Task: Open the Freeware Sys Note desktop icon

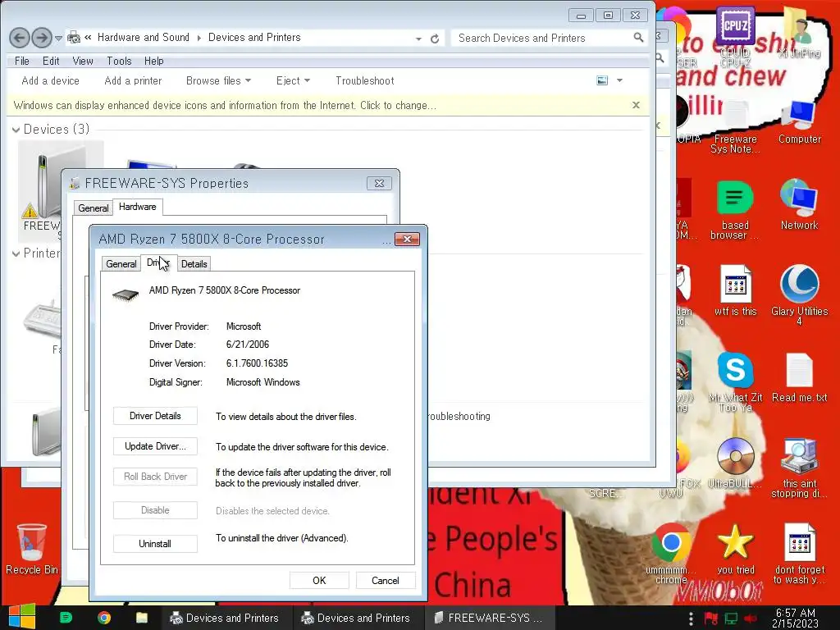Action: click(735, 127)
